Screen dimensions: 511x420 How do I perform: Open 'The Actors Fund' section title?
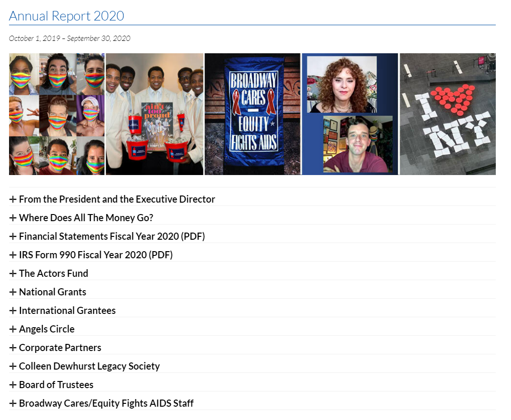click(53, 273)
